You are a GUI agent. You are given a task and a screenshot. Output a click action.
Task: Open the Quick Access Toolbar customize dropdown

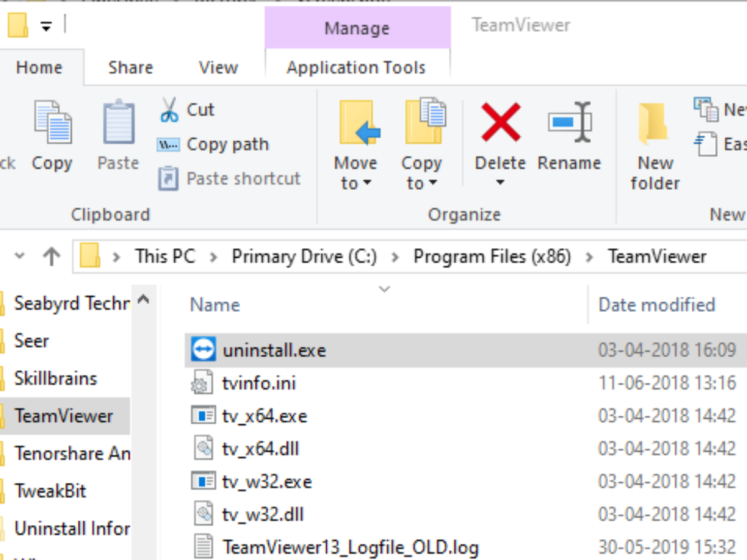46,26
